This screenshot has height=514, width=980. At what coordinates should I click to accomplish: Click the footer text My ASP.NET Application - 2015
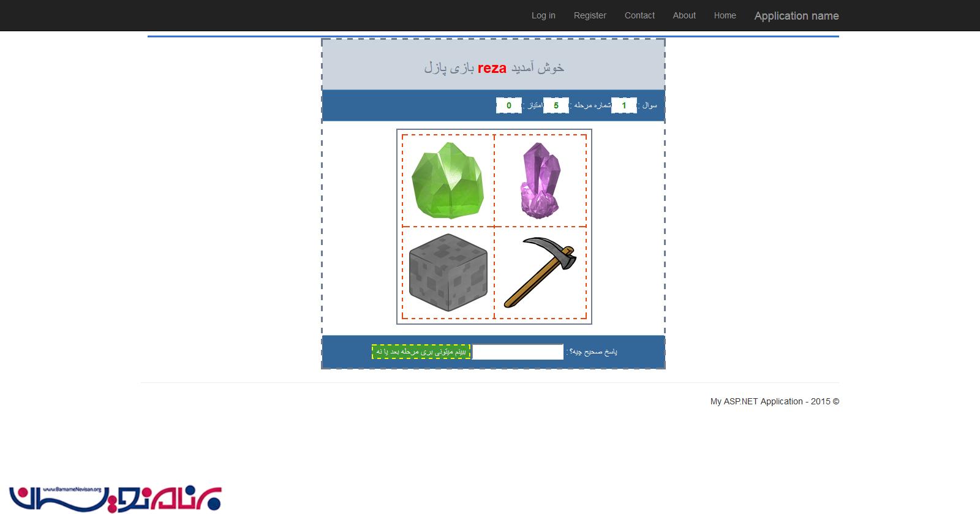coord(775,401)
